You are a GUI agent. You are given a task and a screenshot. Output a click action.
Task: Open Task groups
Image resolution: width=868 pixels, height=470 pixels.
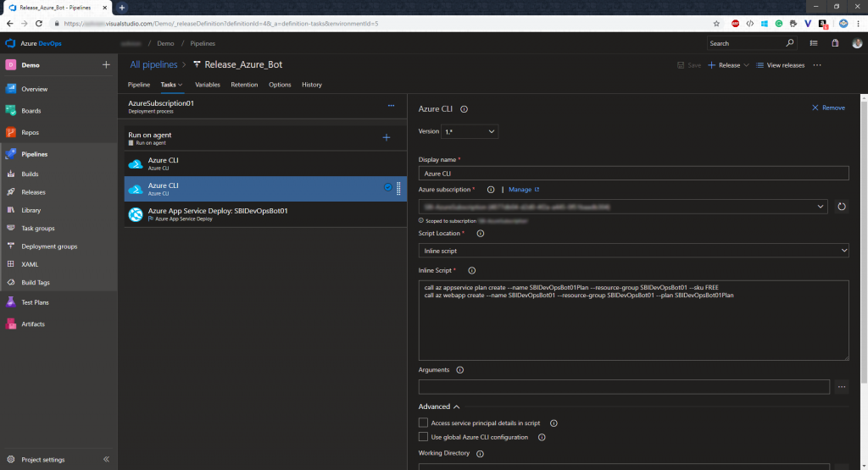[x=37, y=228]
